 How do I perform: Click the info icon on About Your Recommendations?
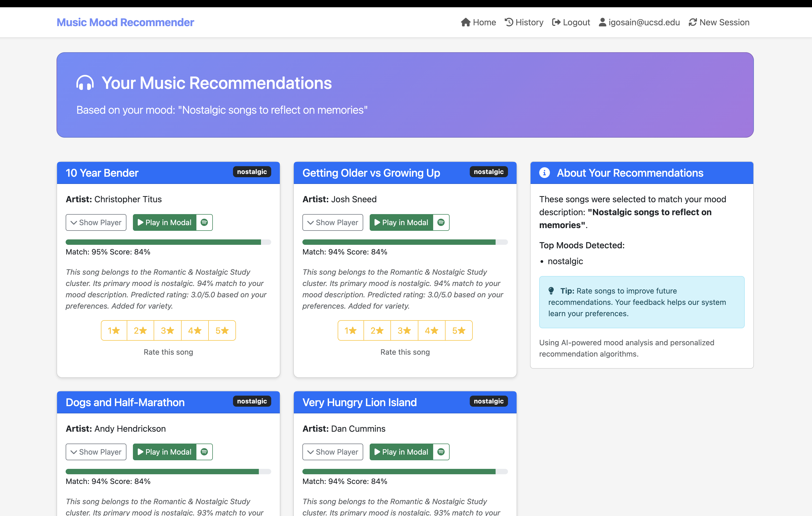point(545,172)
